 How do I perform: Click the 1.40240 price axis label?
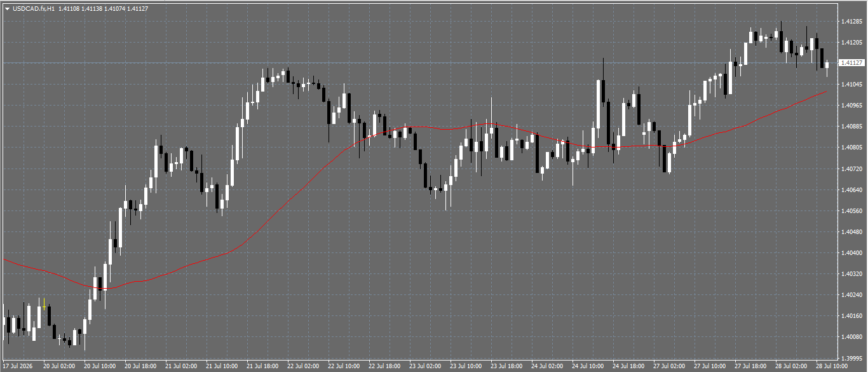coord(851,295)
